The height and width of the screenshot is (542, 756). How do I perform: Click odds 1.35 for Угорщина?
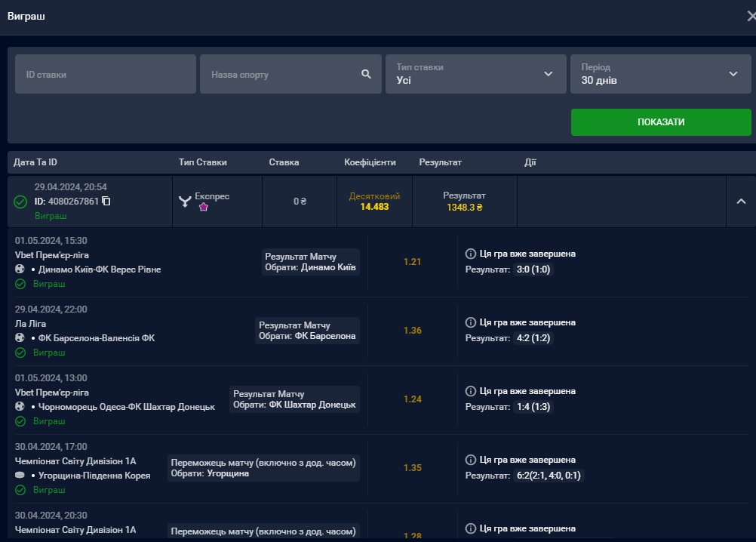tap(412, 468)
